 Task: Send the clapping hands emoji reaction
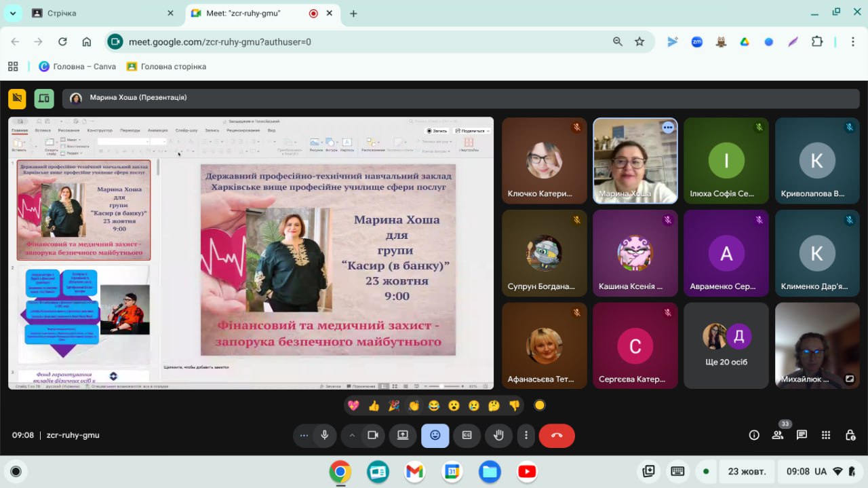pos(414,406)
